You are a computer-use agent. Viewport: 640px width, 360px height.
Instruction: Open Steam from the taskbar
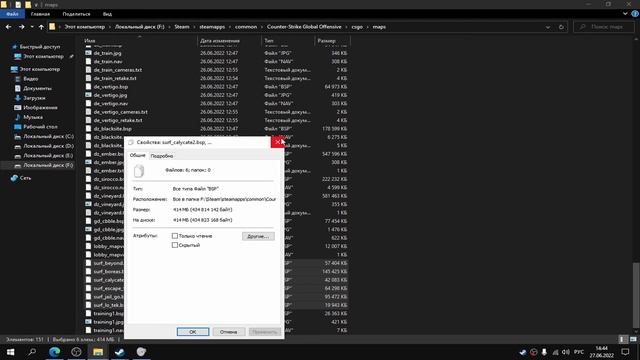tap(120, 352)
